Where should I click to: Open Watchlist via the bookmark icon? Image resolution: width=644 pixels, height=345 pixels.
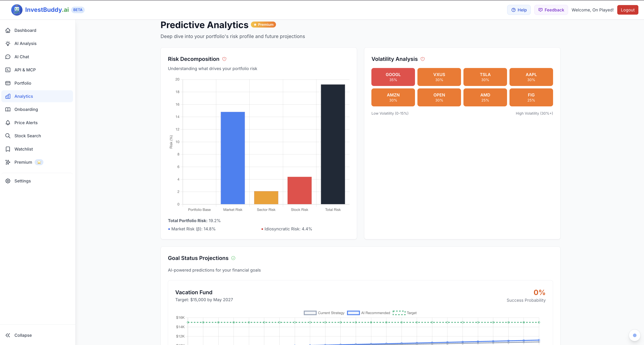coord(8,149)
